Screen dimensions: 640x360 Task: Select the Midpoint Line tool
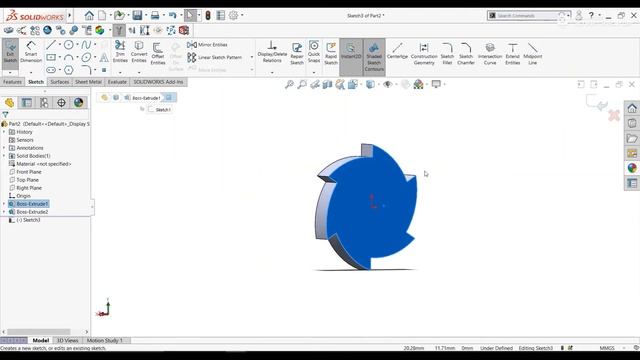tap(532, 53)
